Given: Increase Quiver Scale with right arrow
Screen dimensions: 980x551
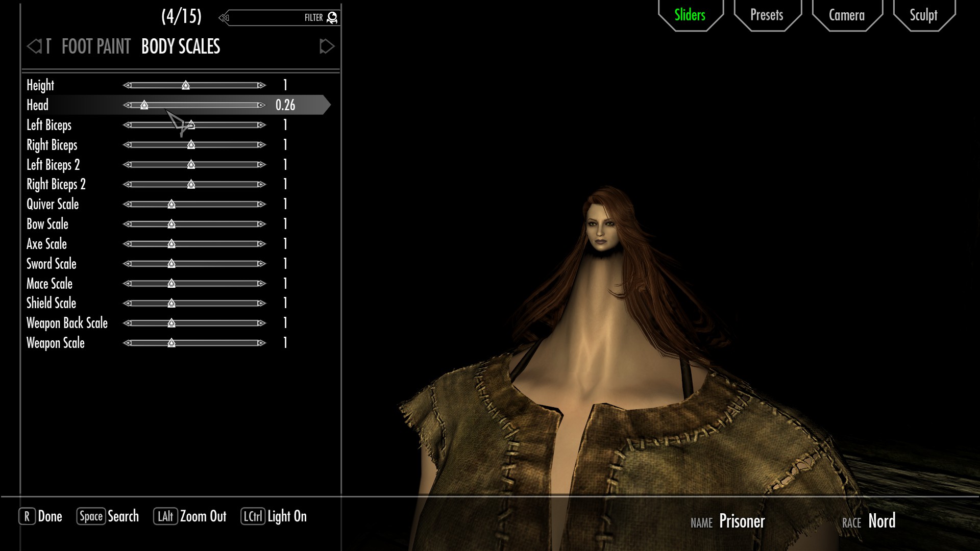Looking at the screenshot, I should tap(261, 204).
